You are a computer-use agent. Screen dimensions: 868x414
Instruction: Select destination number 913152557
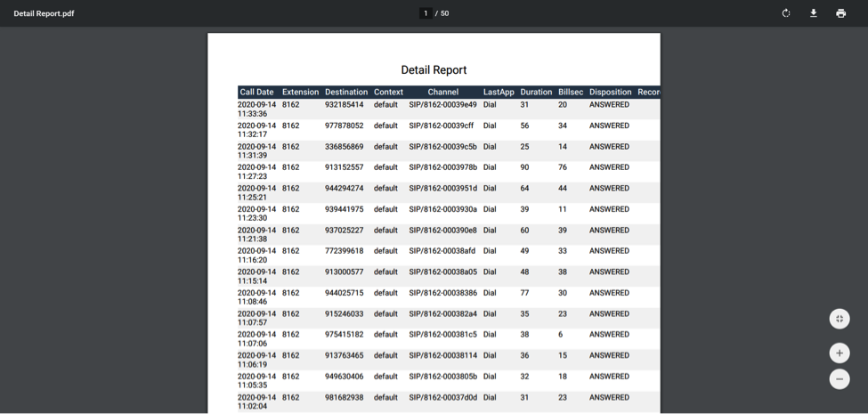[x=345, y=167]
